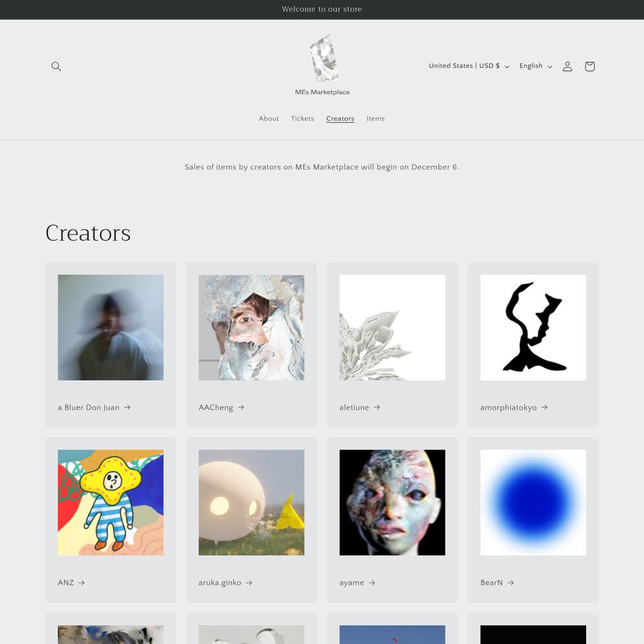Screen dimensions: 644x644
Task: Go to the About menu item
Action: 269,118
